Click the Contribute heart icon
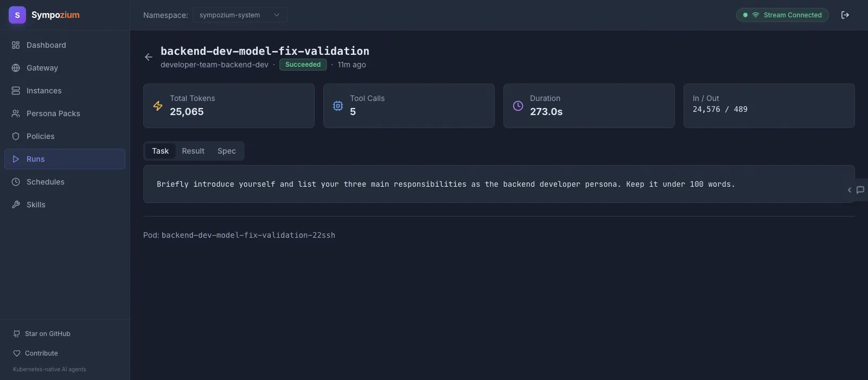 tap(16, 353)
